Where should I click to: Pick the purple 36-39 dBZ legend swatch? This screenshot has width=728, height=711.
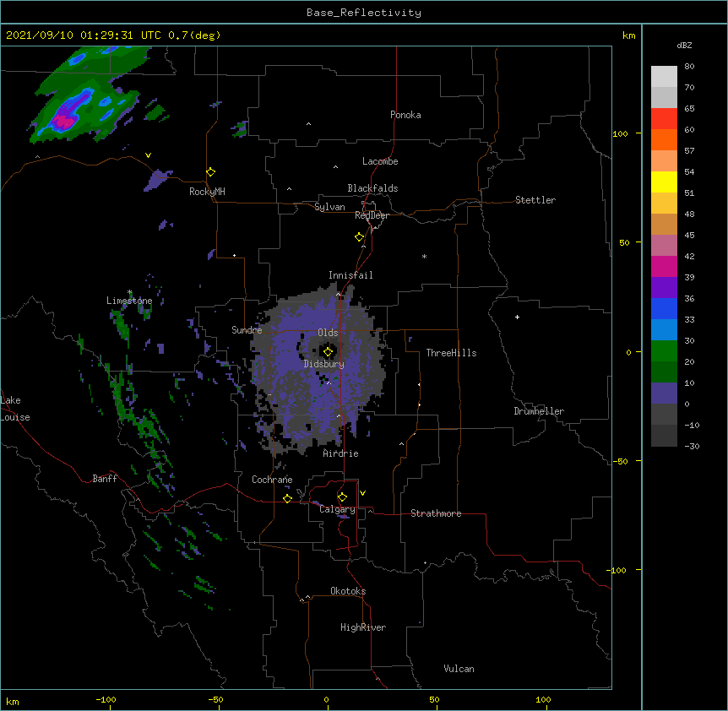pos(664,288)
